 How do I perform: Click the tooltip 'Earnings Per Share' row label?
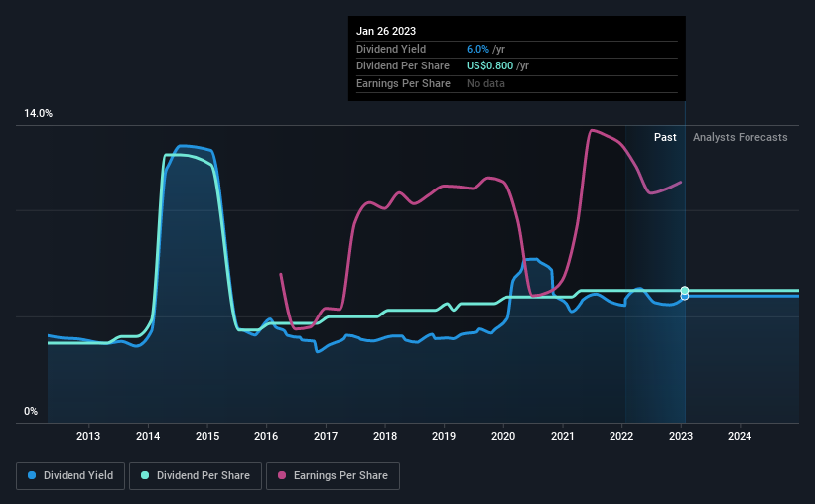click(403, 83)
